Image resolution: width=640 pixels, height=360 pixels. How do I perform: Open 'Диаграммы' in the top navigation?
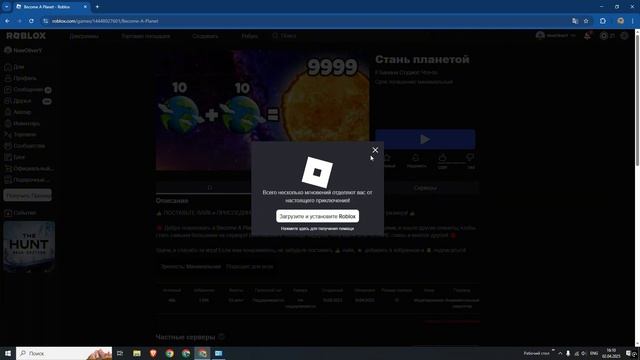(84, 36)
